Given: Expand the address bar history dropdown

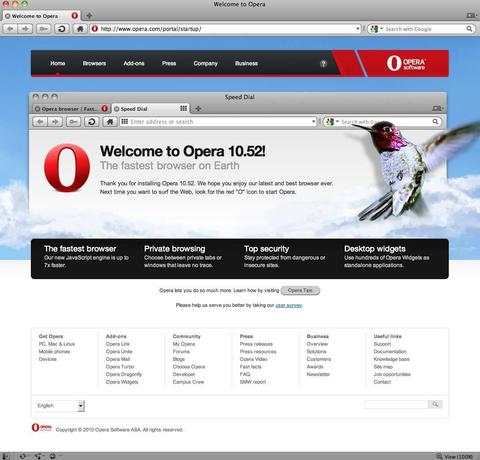Looking at the screenshot, I should tap(358, 29).
